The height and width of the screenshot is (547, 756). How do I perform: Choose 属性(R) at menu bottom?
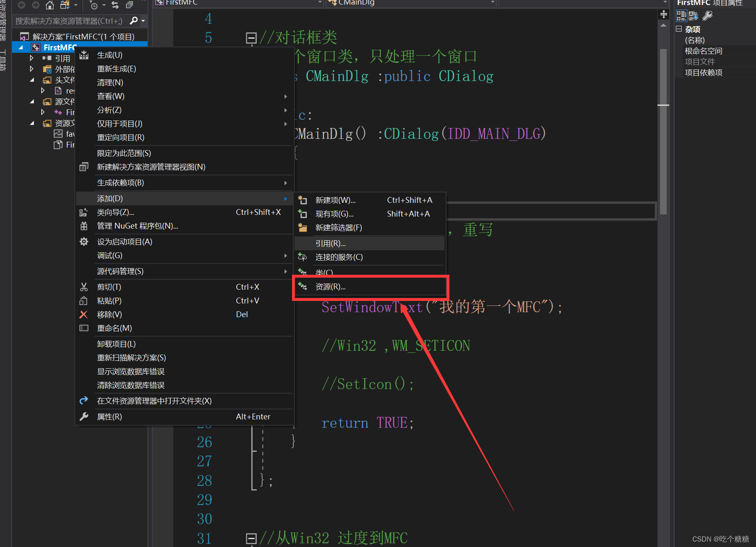(185, 416)
